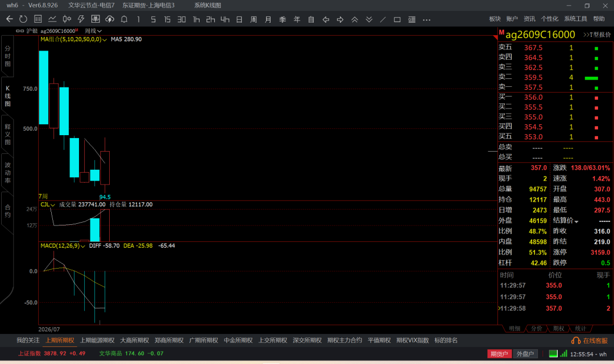Image resolution: width=614 pixels, height=364 pixels.
Task: Switch to 合约 side tab
Action: point(7,211)
